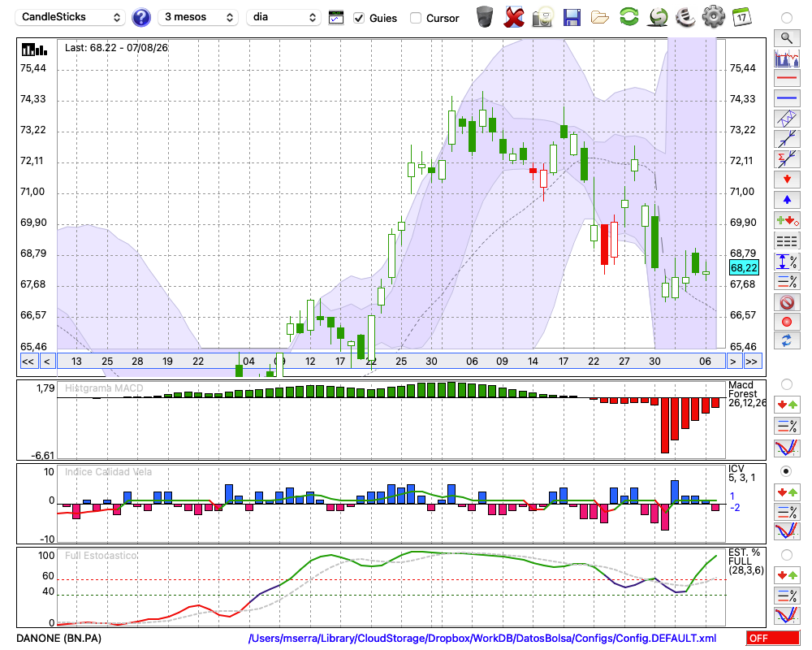Open the folder icon in toolbar
Screen dimensions: 812x650
click(600, 18)
